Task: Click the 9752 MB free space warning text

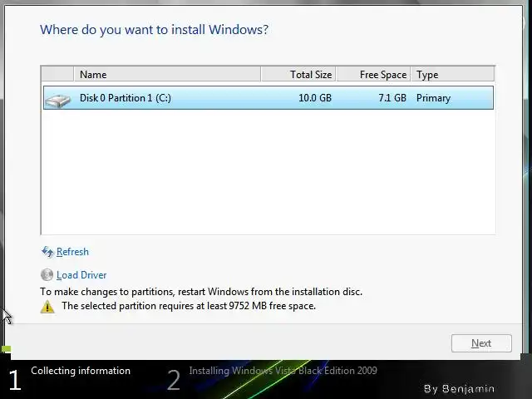Action: (189, 306)
